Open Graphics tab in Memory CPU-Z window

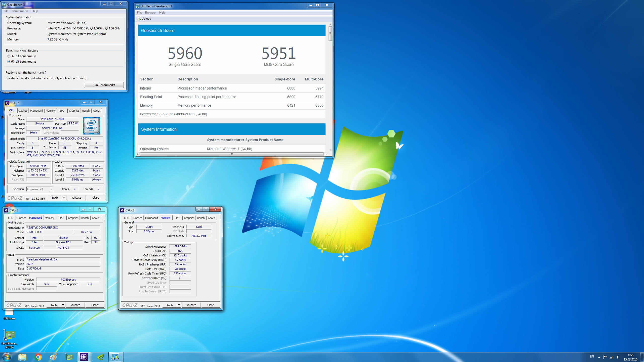point(189,218)
